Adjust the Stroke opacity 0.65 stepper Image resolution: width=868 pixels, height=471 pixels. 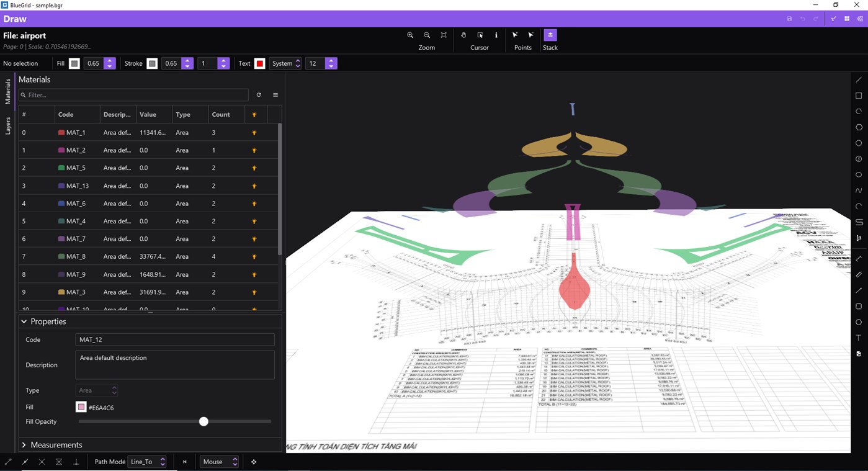(x=187, y=63)
